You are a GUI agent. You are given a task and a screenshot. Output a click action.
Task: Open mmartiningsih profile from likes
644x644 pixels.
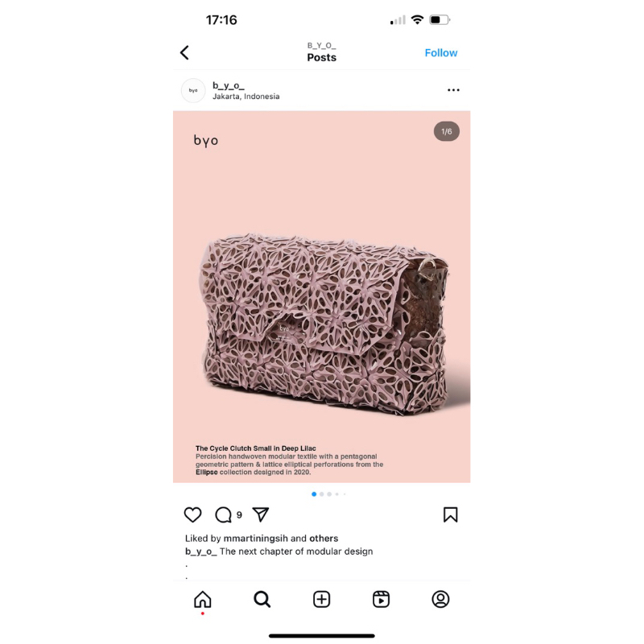tap(255, 539)
